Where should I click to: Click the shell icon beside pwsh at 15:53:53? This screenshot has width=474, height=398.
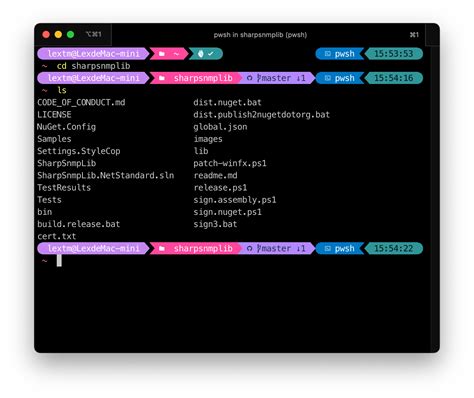(328, 53)
